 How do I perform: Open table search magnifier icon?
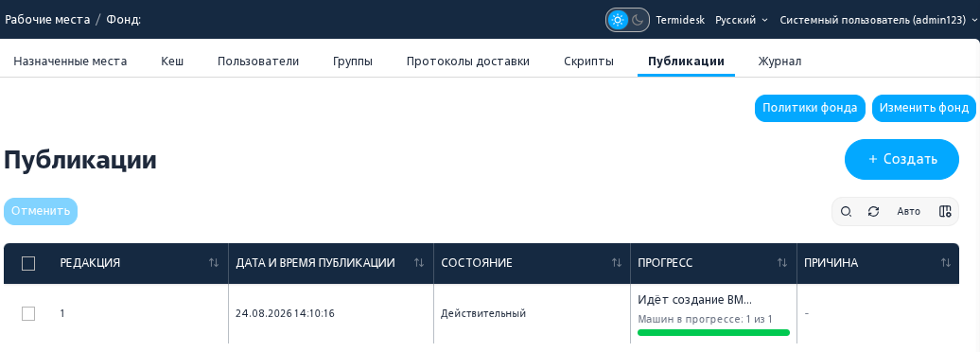click(846, 211)
